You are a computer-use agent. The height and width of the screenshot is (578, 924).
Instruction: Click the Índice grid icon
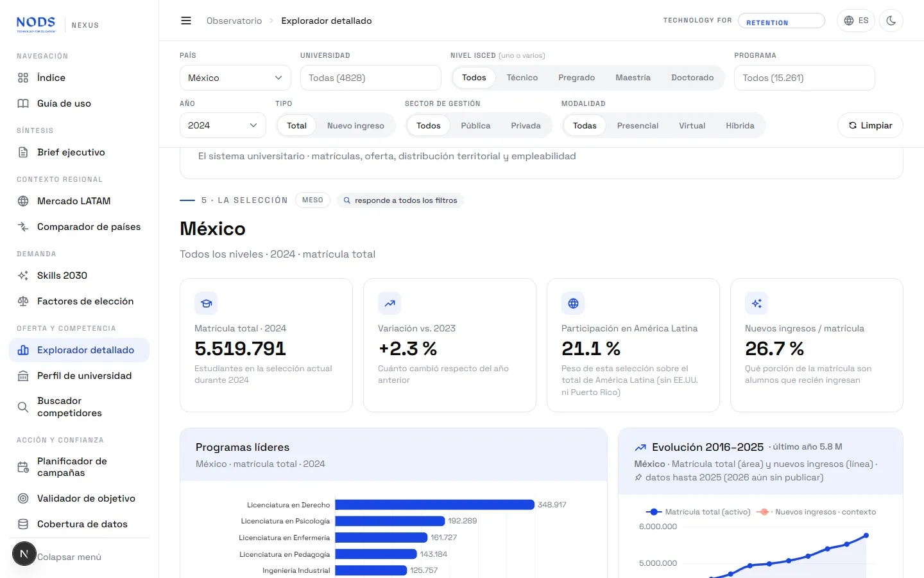(x=23, y=78)
